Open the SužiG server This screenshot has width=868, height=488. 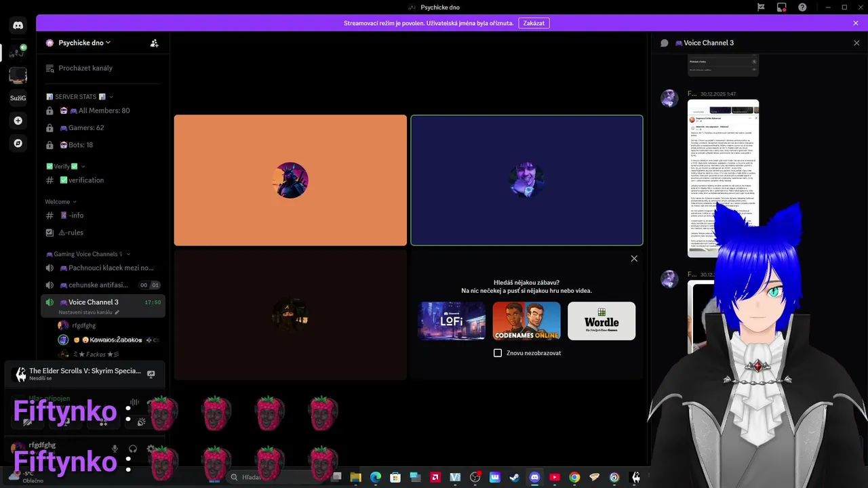(x=18, y=98)
